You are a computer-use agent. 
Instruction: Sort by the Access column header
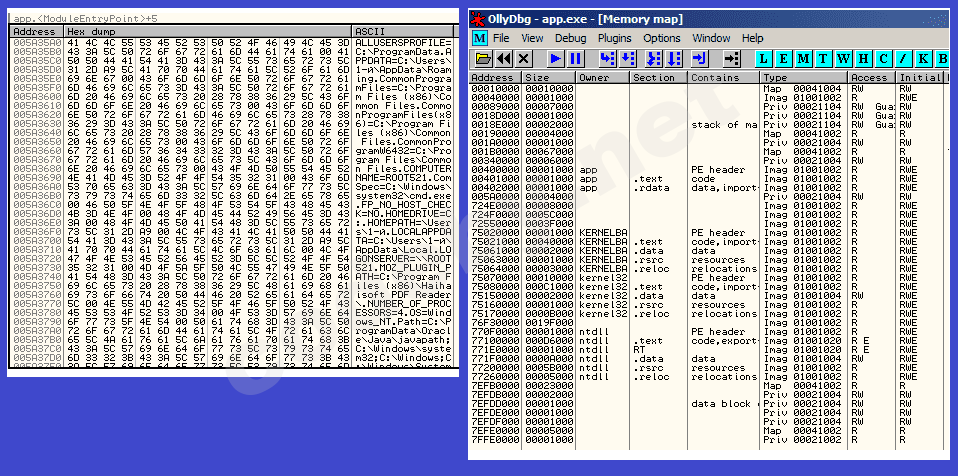868,77
